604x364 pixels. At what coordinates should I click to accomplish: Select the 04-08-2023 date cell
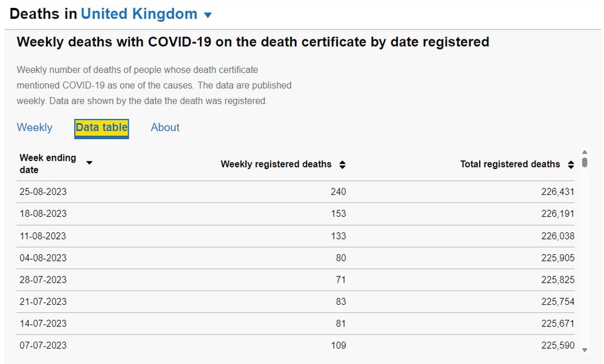pyautogui.click(x=42, y=258)
